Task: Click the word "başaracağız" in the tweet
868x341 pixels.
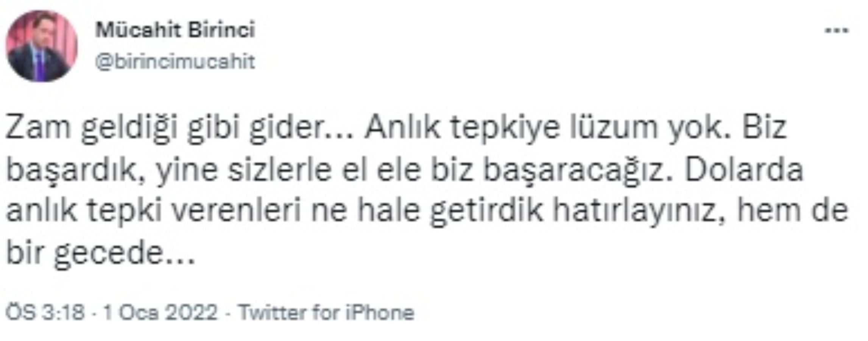Action: [x=575, y=170]
